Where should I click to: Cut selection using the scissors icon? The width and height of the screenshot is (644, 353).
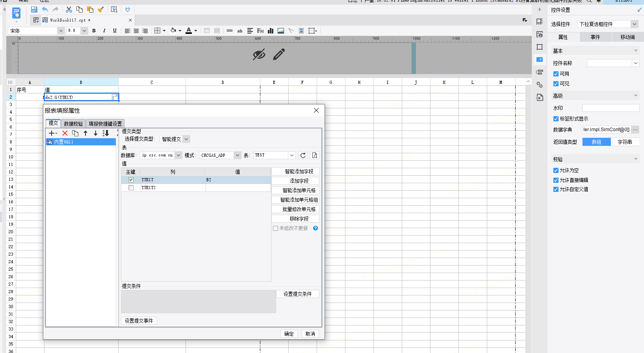click(69, 9)
